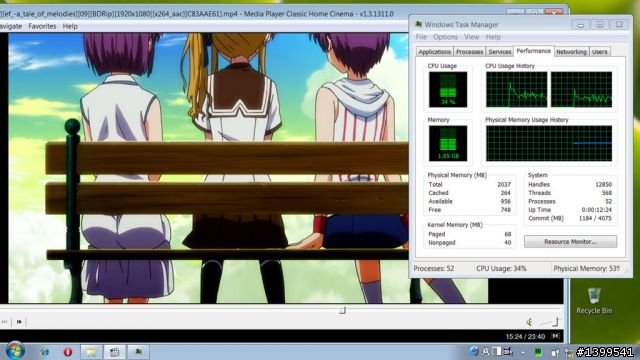Switch to the Users tab

600,52
